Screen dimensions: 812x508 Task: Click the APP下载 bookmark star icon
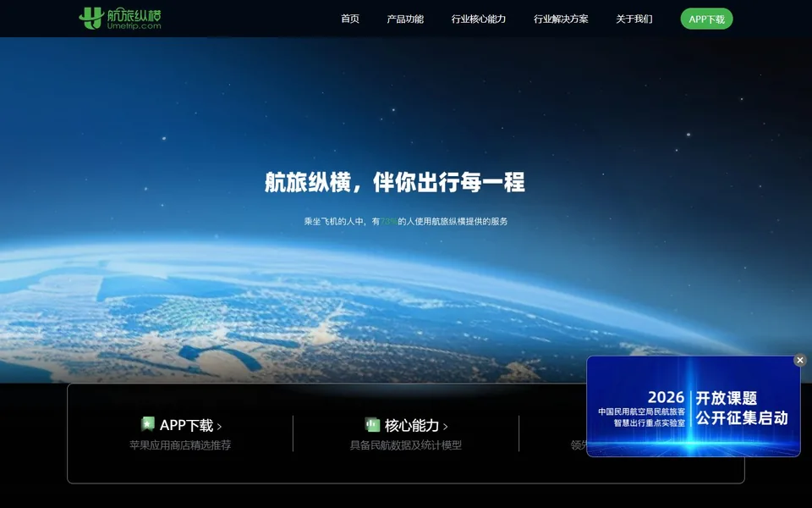click(x=147, y=424)
